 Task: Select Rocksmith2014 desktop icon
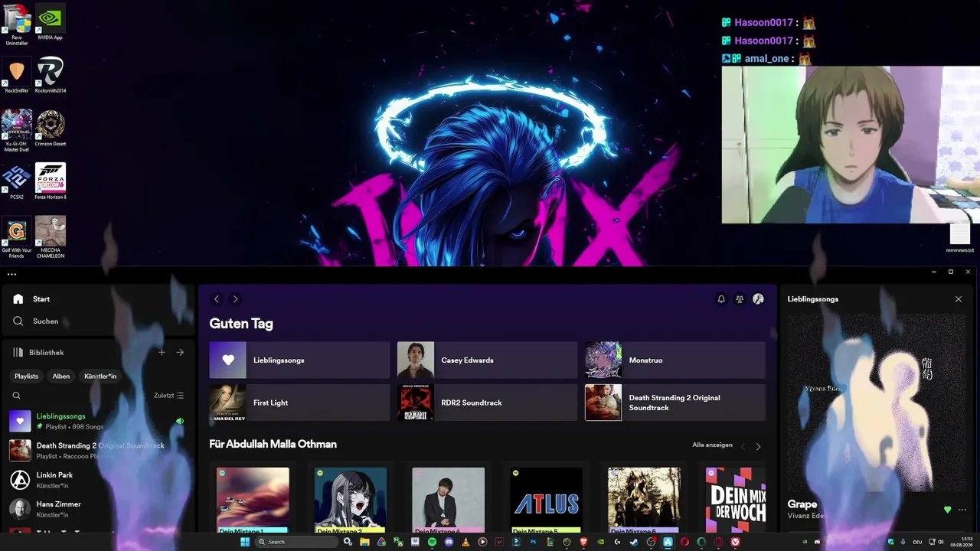pyautogui.click(x=51, y=75)
